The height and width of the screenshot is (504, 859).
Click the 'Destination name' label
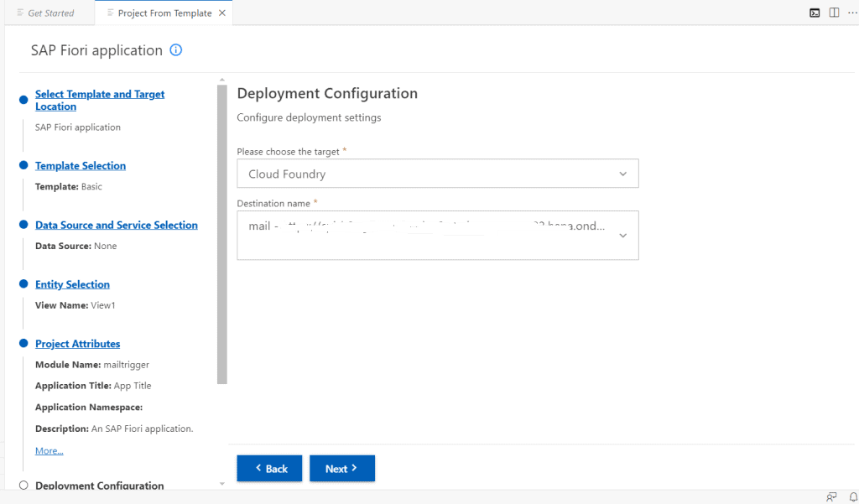(273, 204)
